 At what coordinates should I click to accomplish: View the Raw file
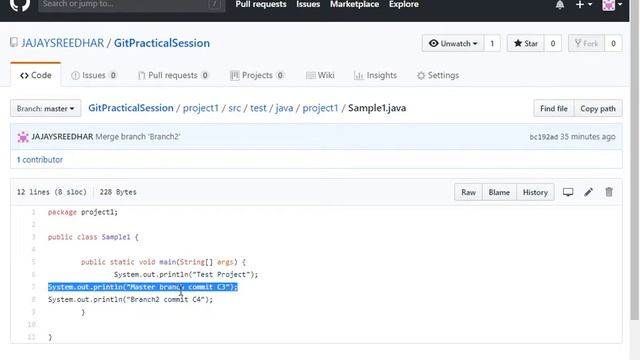(x=468, y=192)
